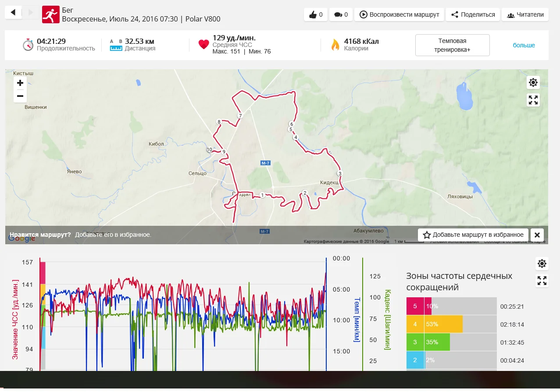Image resolution: width=560 pixels, height=392 pixels.
Task: Expand the heart rate chart fullscreen
Action: coord(542,281)
